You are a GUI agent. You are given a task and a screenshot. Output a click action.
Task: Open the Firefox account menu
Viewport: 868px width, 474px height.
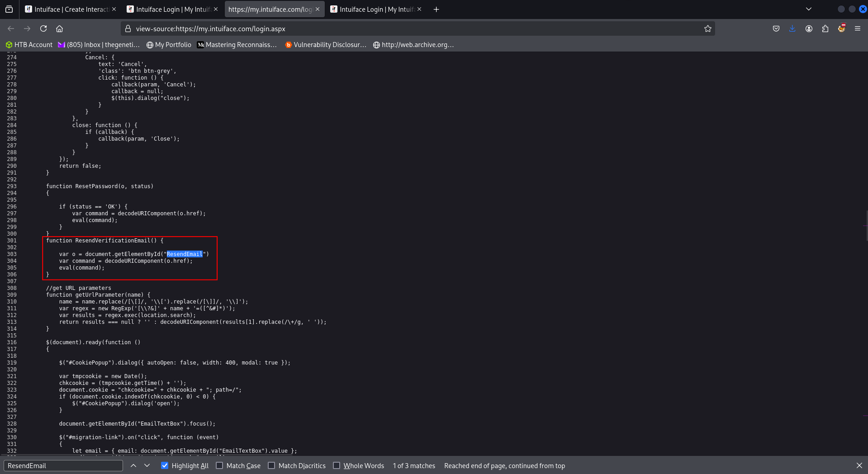809,28
